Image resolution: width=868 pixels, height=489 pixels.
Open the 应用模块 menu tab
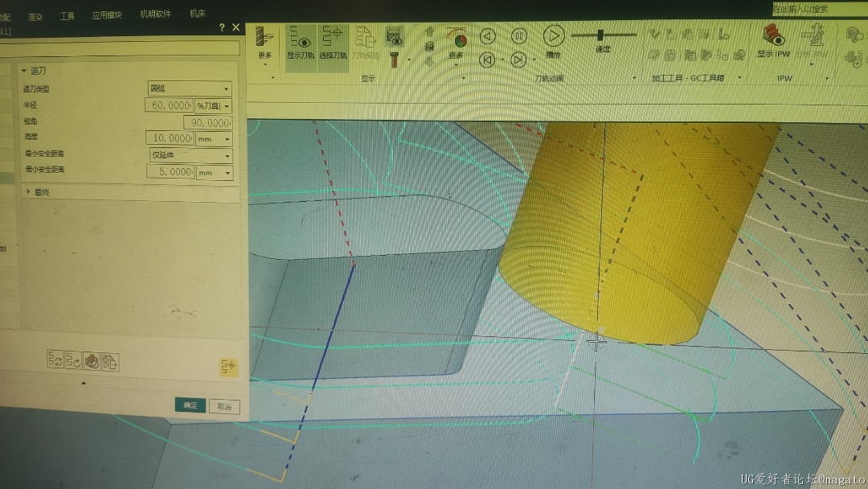pyautogui.click(x=107, y=15)
